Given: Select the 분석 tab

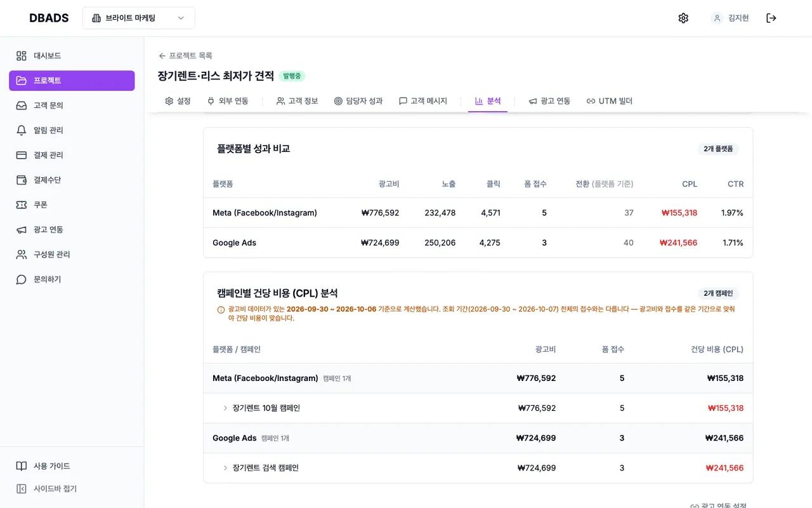Looking at the screenshot, I should point(488,101).
